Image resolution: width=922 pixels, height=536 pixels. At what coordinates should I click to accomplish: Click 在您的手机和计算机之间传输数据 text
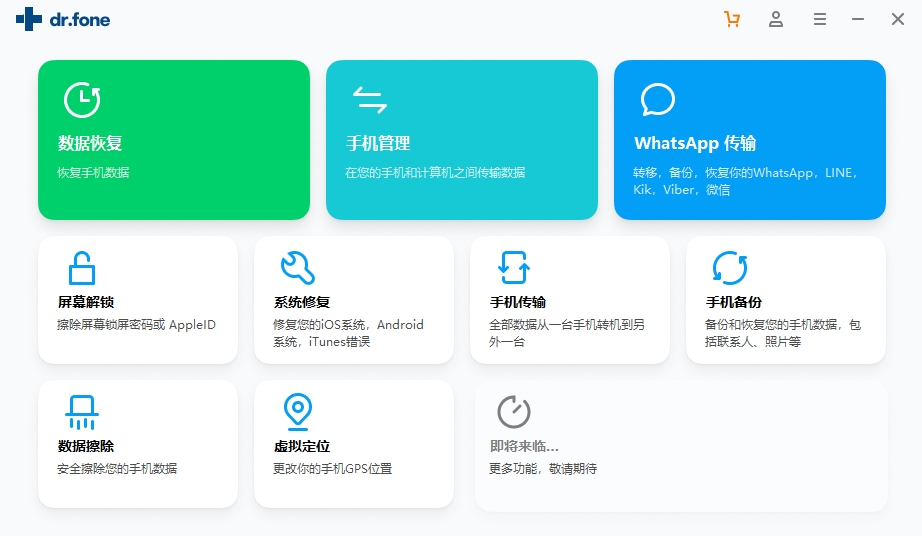pos(435,173)
